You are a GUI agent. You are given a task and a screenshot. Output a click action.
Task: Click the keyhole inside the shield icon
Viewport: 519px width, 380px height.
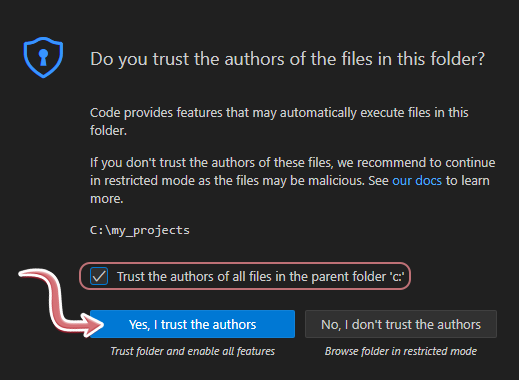(43, 57)
